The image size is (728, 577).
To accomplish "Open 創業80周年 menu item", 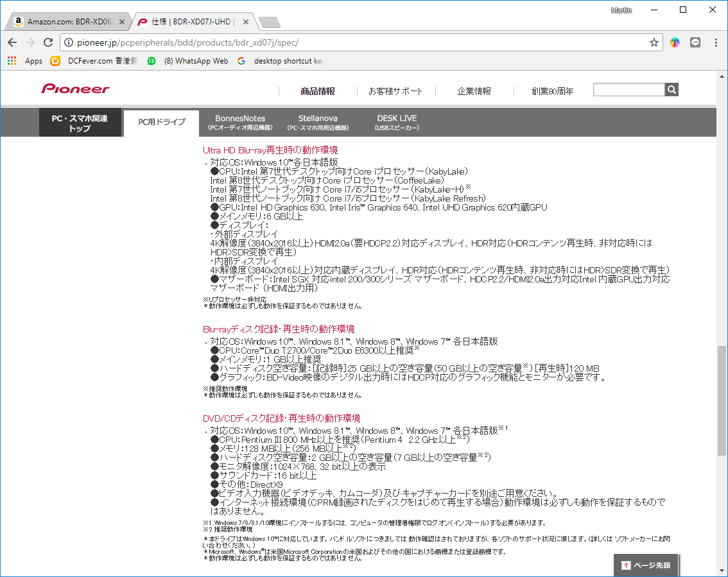I will 553,91.
